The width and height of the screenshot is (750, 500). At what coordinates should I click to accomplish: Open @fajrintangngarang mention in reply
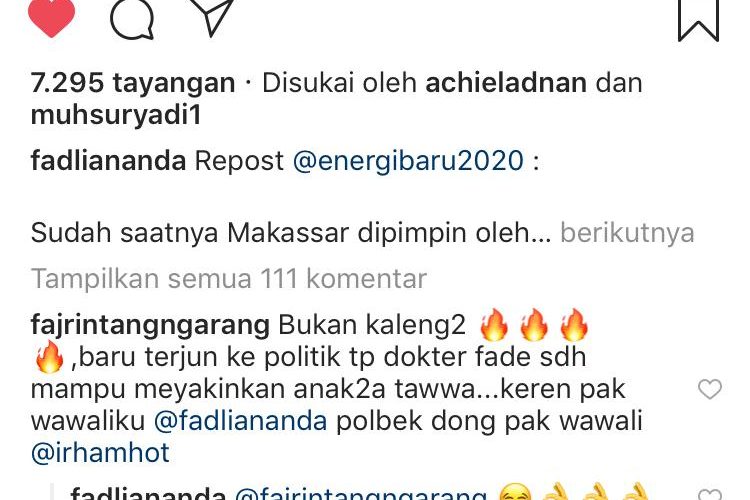pos(361,494)
